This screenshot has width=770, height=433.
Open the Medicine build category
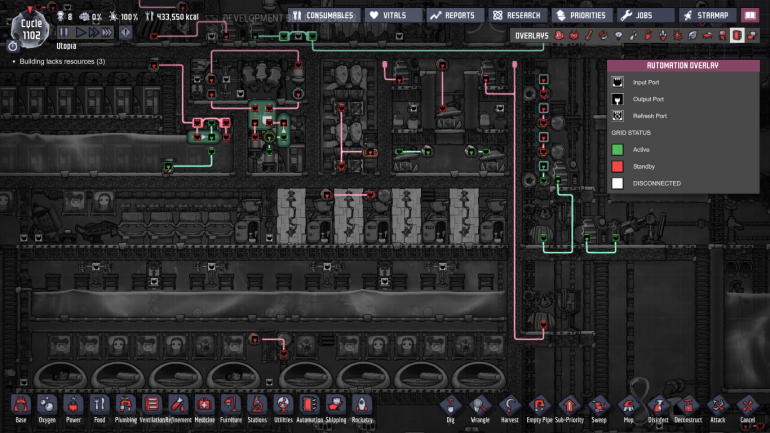click(205, 408)
